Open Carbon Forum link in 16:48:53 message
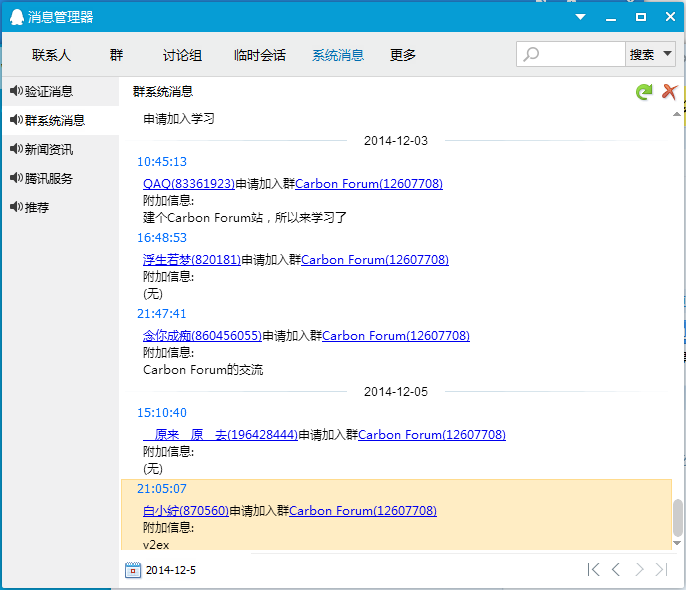Screen dimensions: 686x590 (375, 260)
